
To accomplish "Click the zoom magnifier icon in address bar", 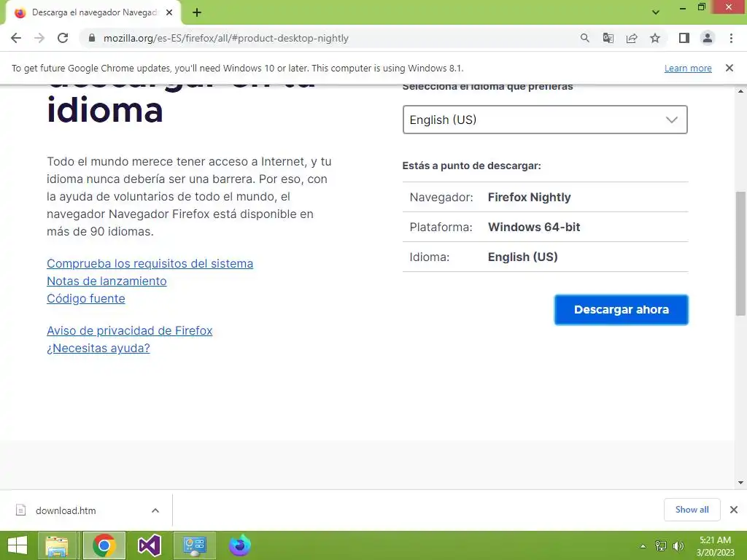I will [584, 38].
